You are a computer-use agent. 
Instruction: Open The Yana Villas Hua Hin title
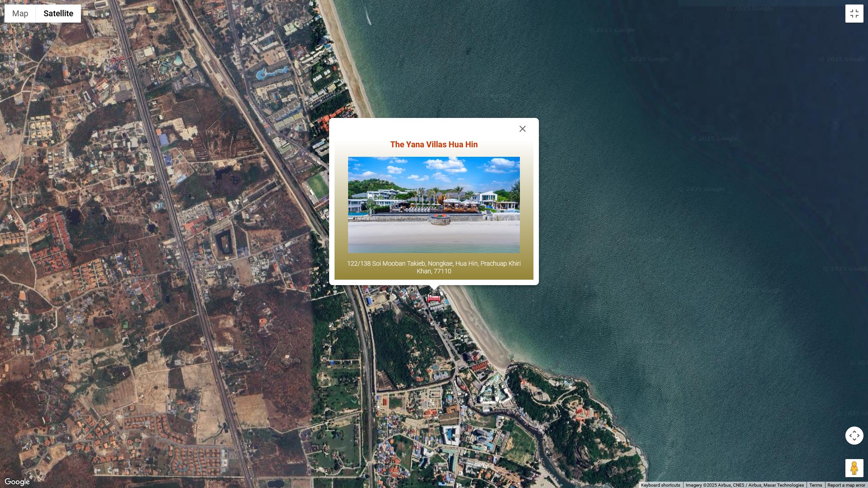tap(434, 145)
